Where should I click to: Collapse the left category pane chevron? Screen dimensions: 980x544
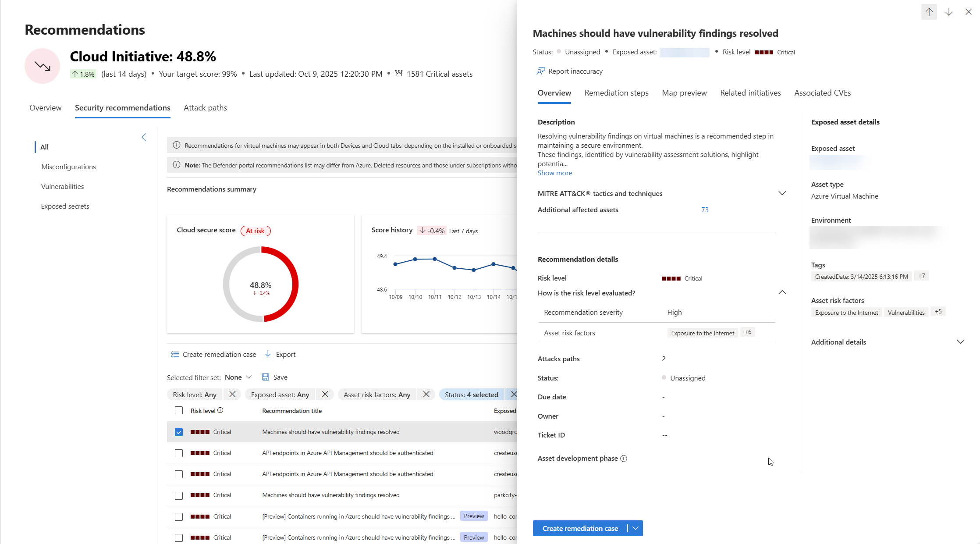[x=144, y=137]
